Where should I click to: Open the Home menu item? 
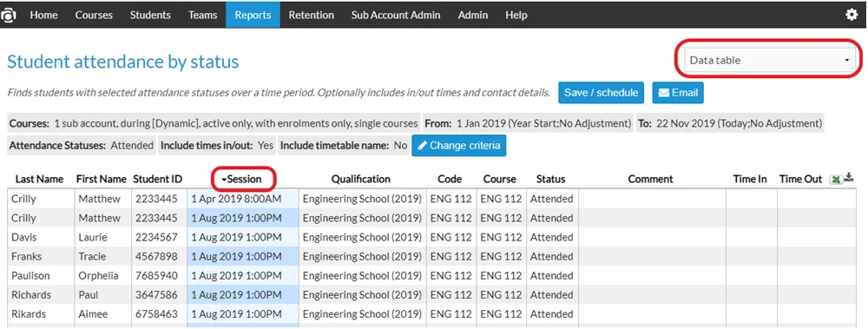coord(43,15)
